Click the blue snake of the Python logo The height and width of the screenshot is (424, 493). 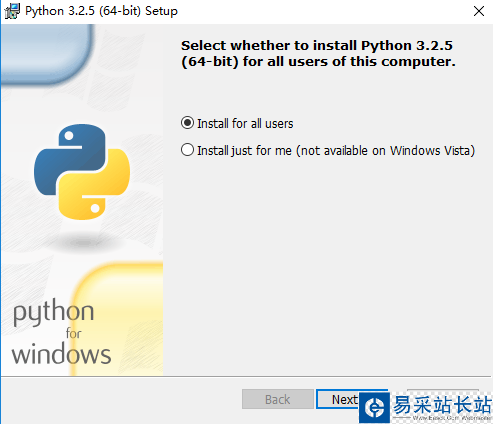click(72, 157)
